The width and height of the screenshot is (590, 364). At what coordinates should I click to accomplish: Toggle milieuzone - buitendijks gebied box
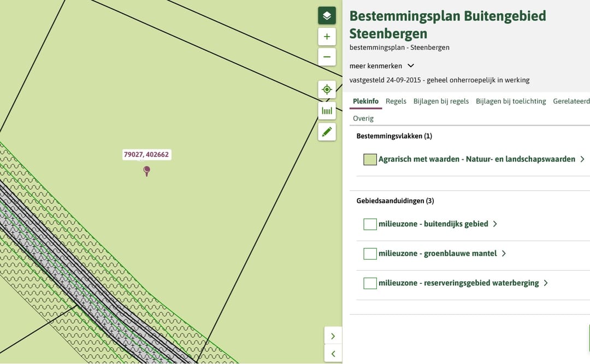coord(370,224)
